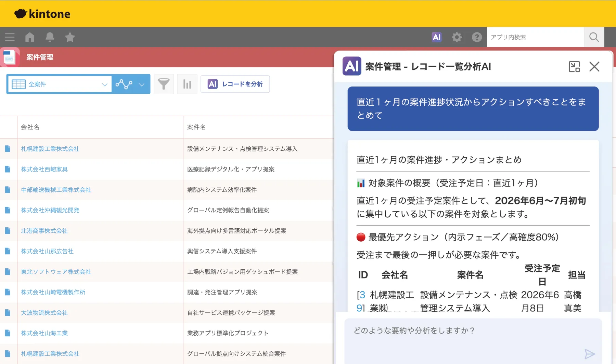Click the search magnifier button

click(594, 37)
